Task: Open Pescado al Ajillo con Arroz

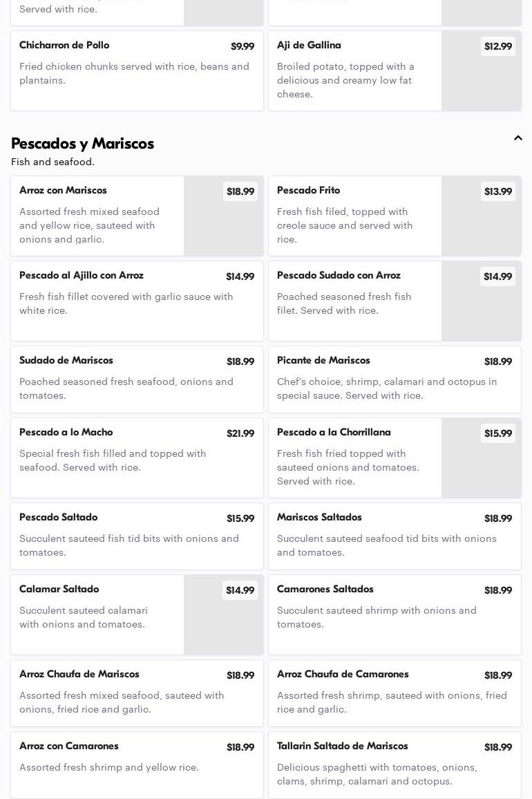Action: pyautogui.click(x=137, y=301)
